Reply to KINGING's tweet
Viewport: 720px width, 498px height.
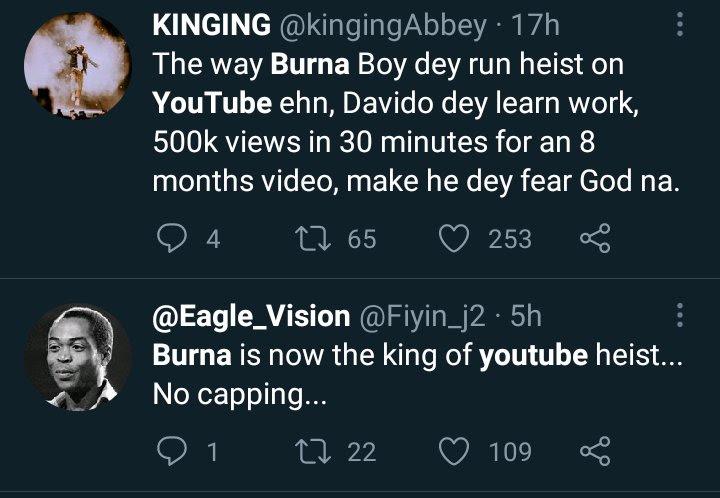174,239
